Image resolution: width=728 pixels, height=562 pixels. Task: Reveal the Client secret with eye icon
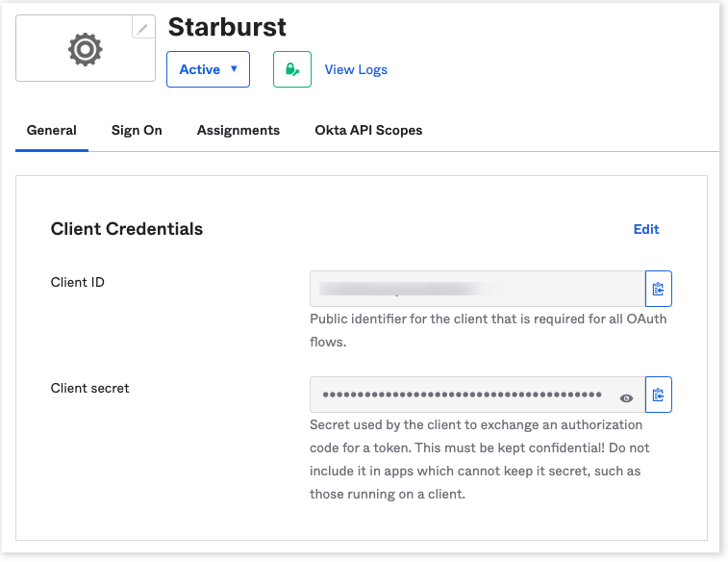point(627,397)
